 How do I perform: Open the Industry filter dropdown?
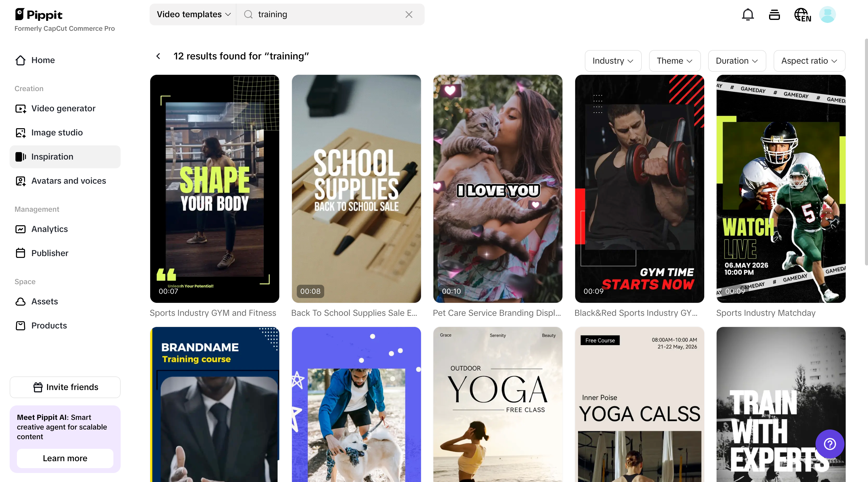(x=613, y=61)
